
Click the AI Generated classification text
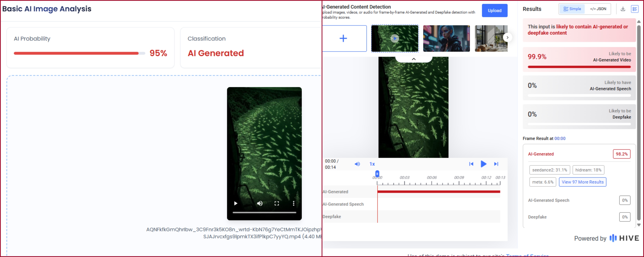[215, 53]
